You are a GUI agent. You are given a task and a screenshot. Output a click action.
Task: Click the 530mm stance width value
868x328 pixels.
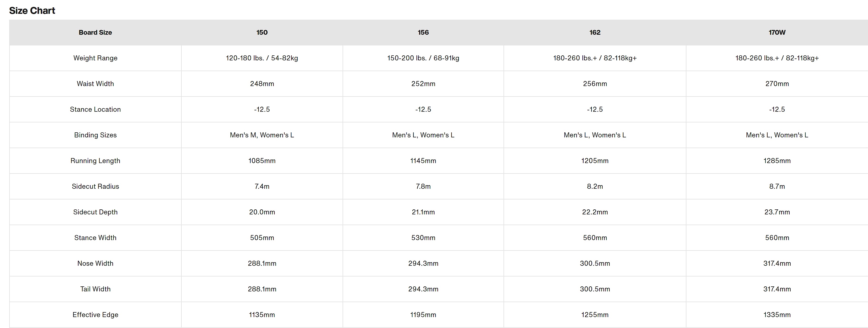pos(423,238)
